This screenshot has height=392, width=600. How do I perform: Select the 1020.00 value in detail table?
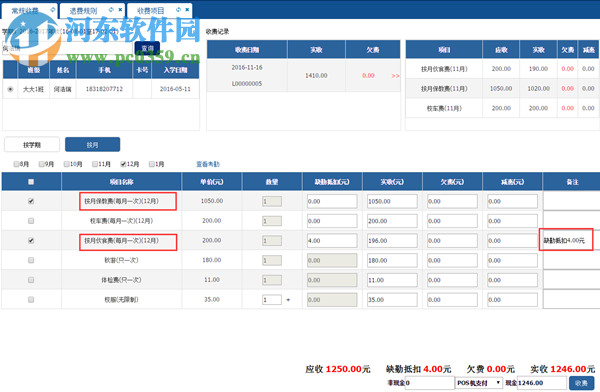(538, 88)
